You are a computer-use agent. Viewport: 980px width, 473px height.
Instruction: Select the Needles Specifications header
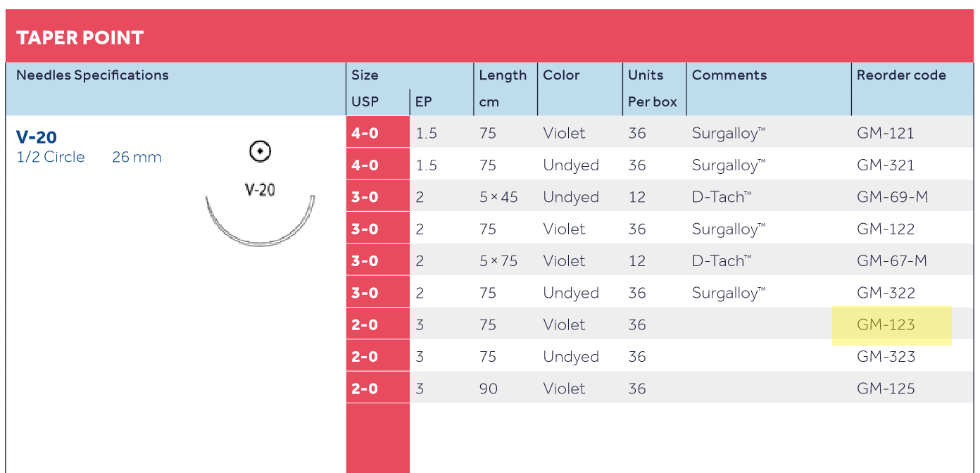92,75
